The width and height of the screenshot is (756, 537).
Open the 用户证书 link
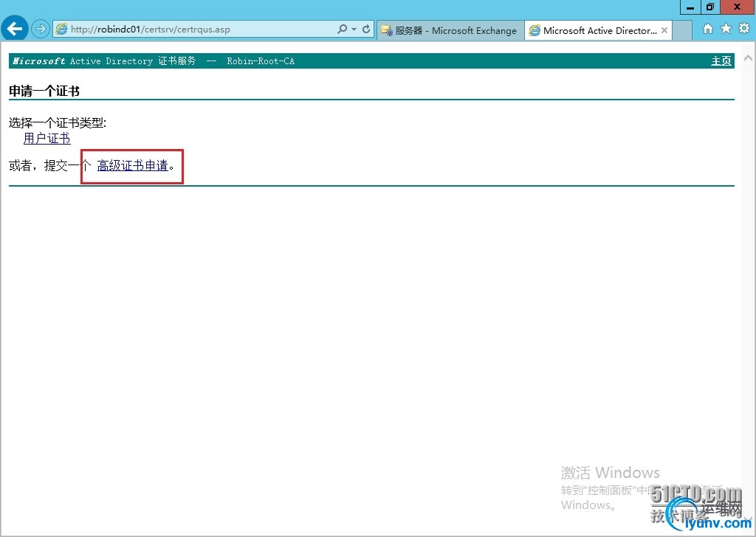point(47,139)
